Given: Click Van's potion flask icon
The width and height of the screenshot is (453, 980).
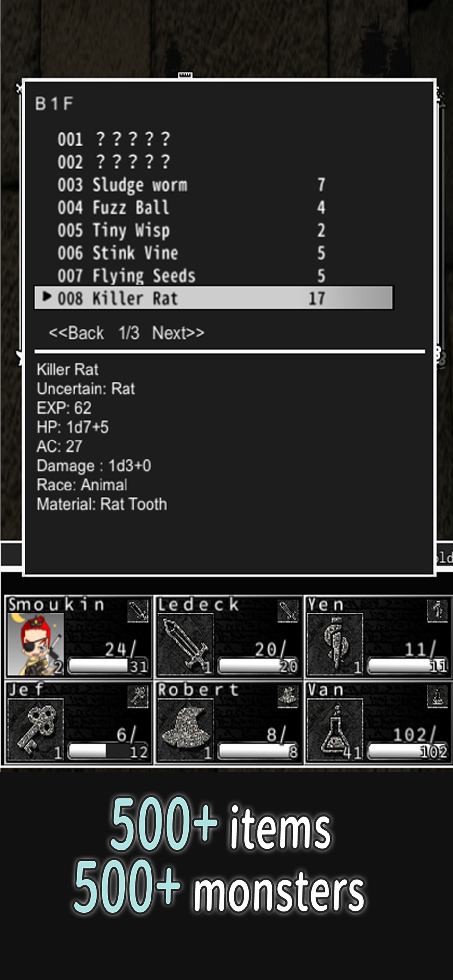Looking at the screenshot, I should pos(335,729).
